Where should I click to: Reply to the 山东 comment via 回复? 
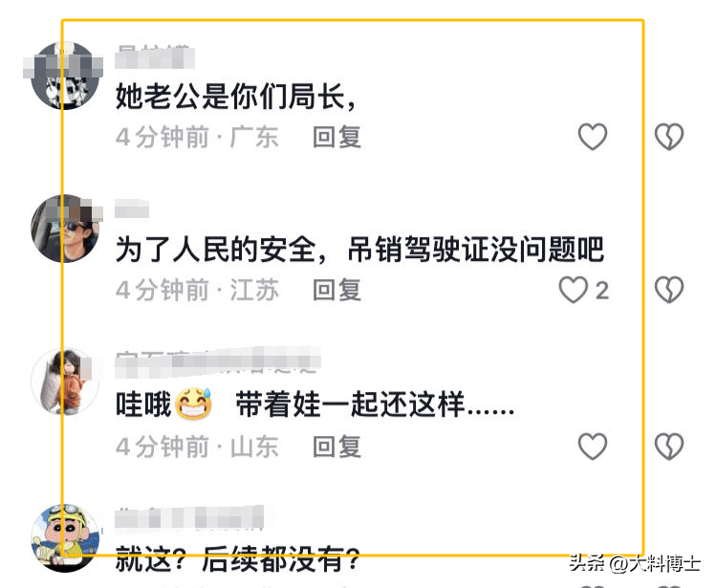tap(337, 446)
